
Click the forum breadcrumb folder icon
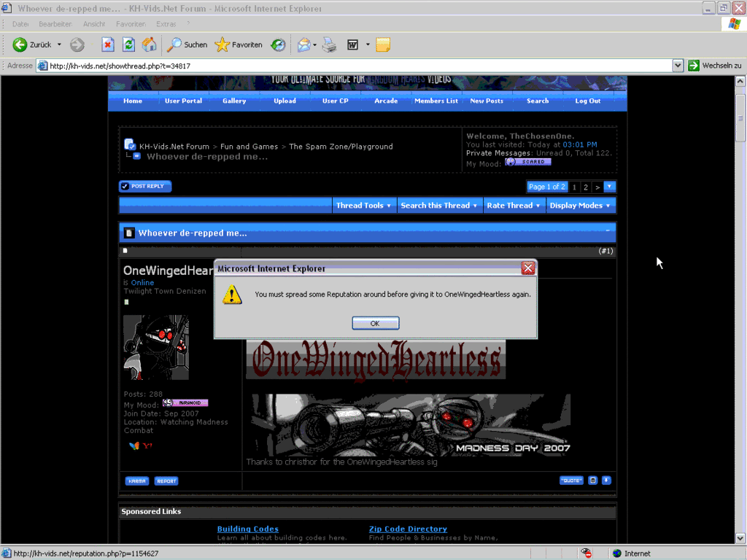coord(130,144)
